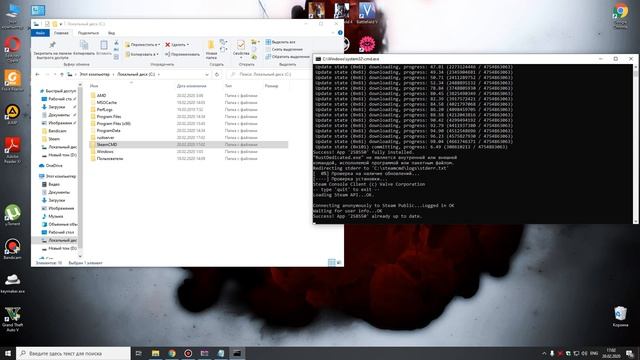Click This PC in address bar breadcrumb
Screen dimensions: 640x360
(94, 75)
